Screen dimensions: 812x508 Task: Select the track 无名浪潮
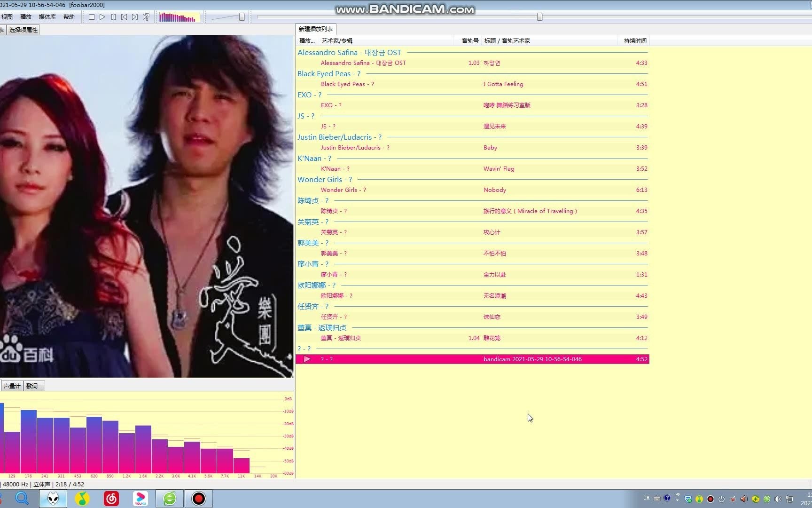[x=472, y=296]
